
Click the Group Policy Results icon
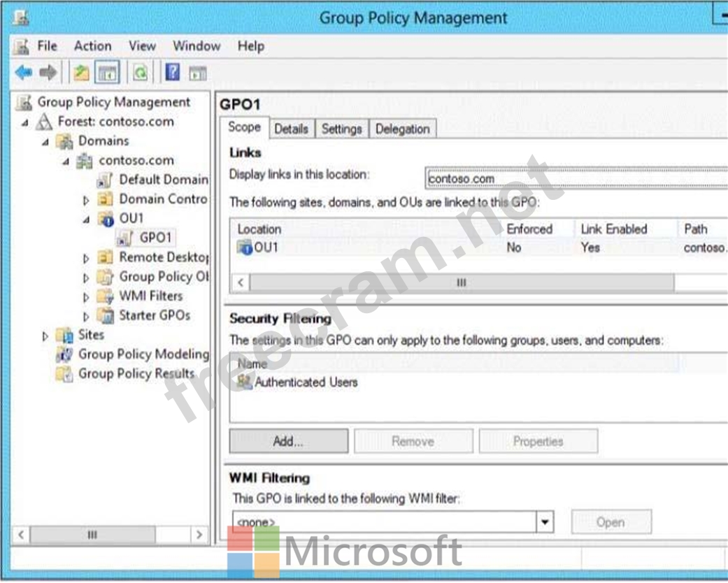64,374
